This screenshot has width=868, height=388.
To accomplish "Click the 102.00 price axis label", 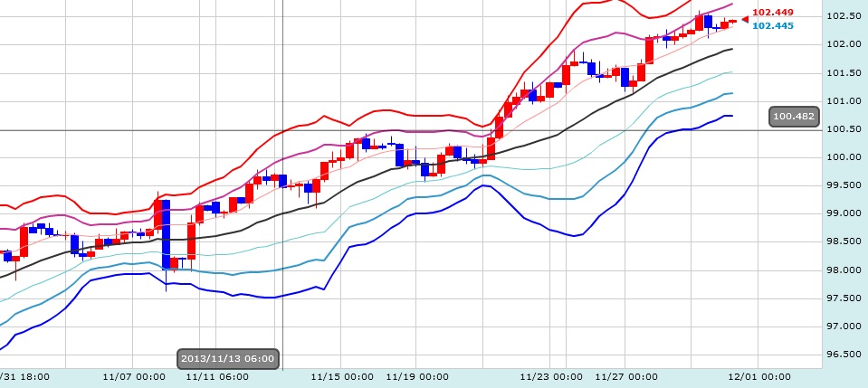I will click(844, 44).
